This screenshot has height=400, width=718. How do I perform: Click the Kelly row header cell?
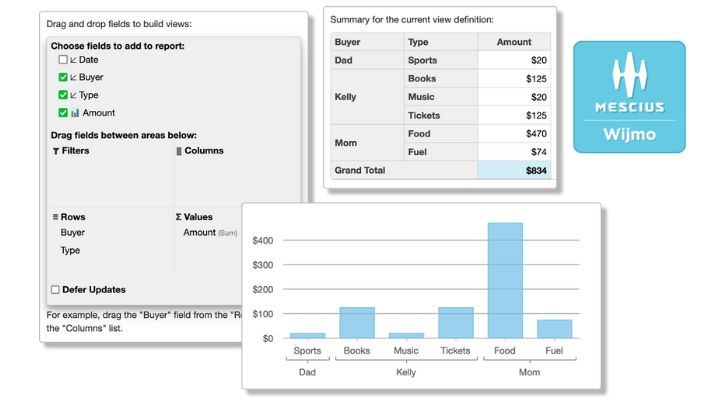coord(367,97)
